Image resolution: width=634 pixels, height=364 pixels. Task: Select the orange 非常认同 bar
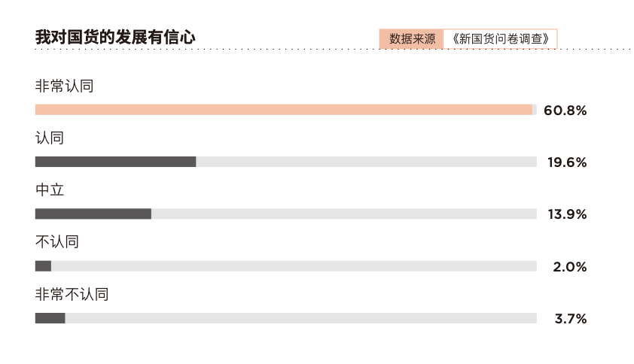tap(283, 110)
